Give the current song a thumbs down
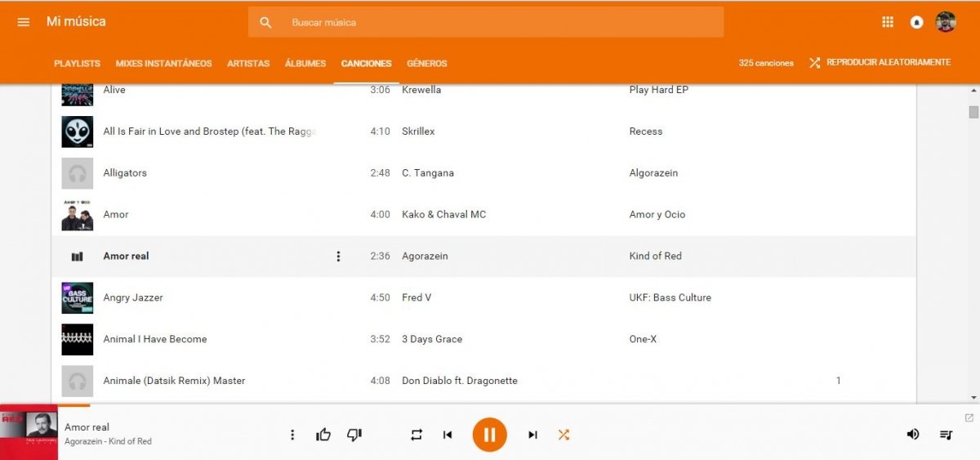This screenshot has height=460, width=980. point(354,435)
